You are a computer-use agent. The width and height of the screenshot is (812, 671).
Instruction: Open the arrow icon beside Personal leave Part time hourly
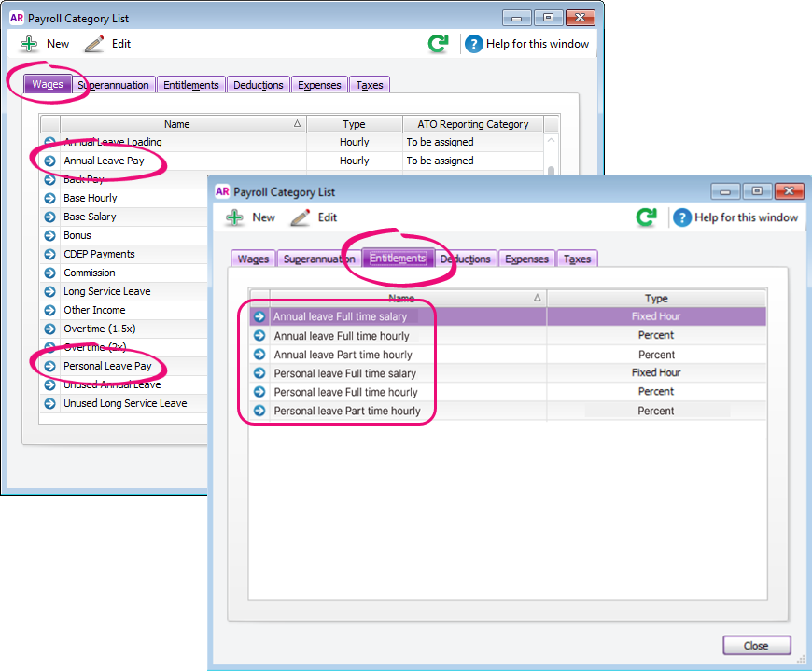point(259,411)
